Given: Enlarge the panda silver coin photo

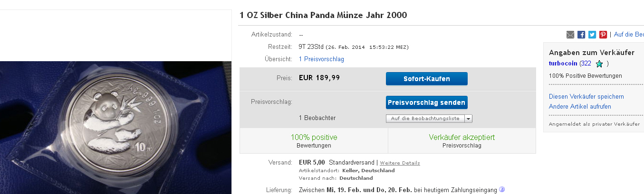Looking at the screenshot, I should point(115,128).
